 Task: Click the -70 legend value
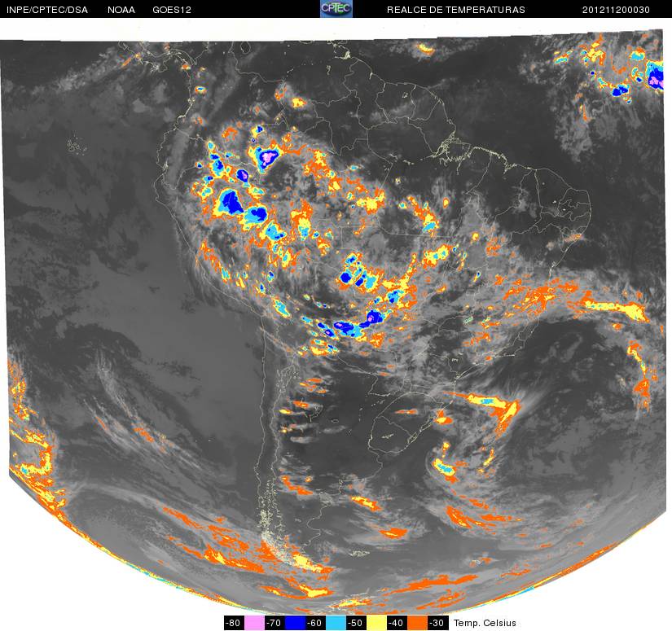pos(275,623)
